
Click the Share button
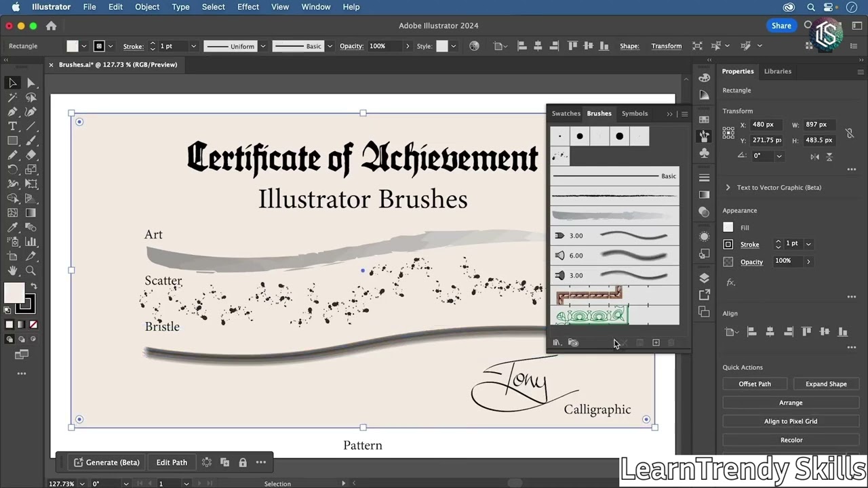coord(781,26)
